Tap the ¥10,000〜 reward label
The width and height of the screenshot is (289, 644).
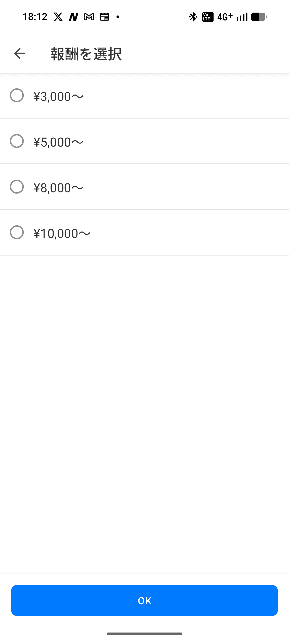pos(62,233)
